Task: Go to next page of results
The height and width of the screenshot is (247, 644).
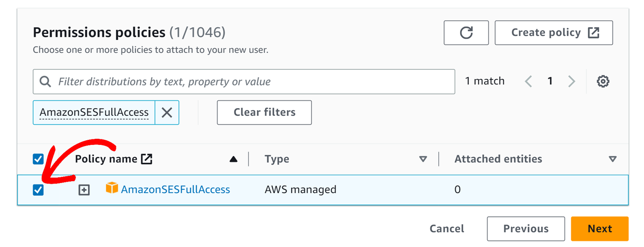Action: pos(571,81)
